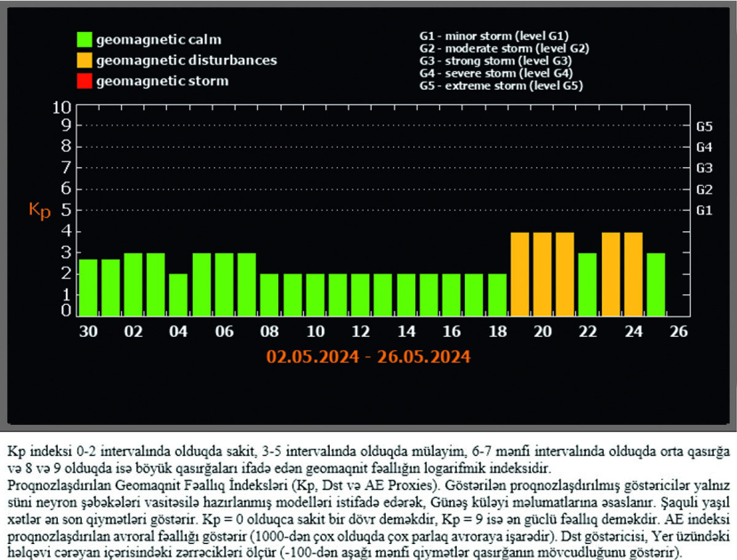Click the x-axis date label 10

click(x=316, y=332)
